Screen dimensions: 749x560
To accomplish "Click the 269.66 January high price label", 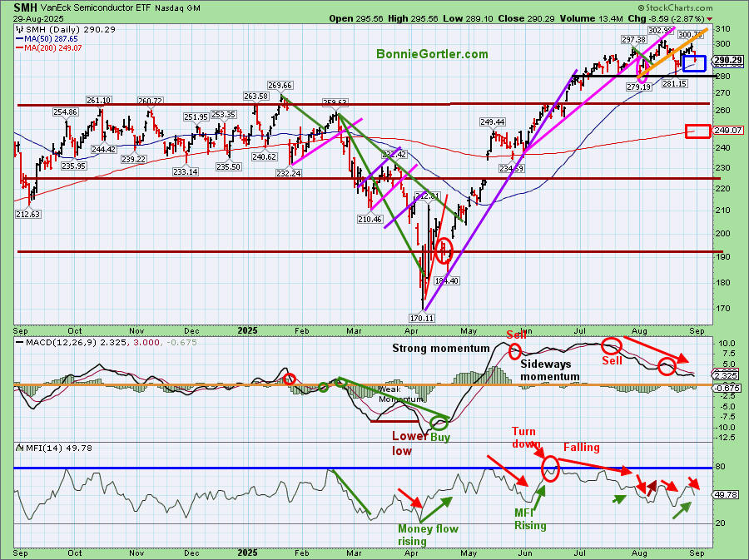I will [x=280, y=85].
